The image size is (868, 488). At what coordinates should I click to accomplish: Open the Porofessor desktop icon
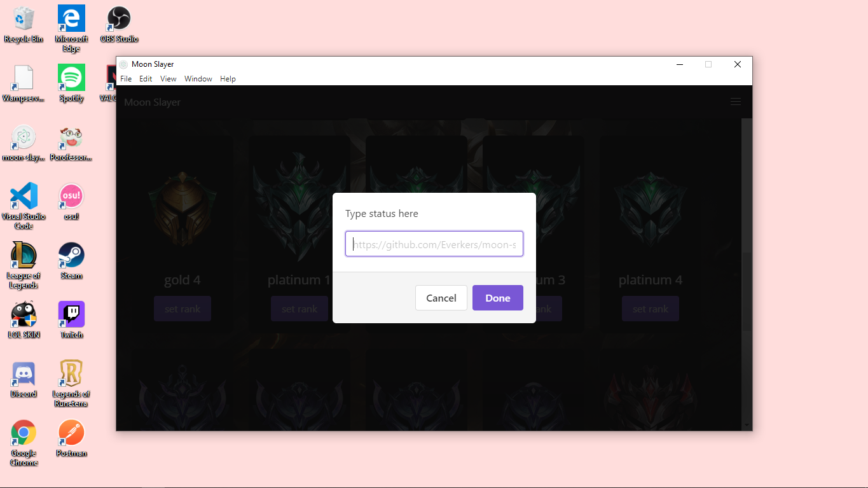pos(71,143)
